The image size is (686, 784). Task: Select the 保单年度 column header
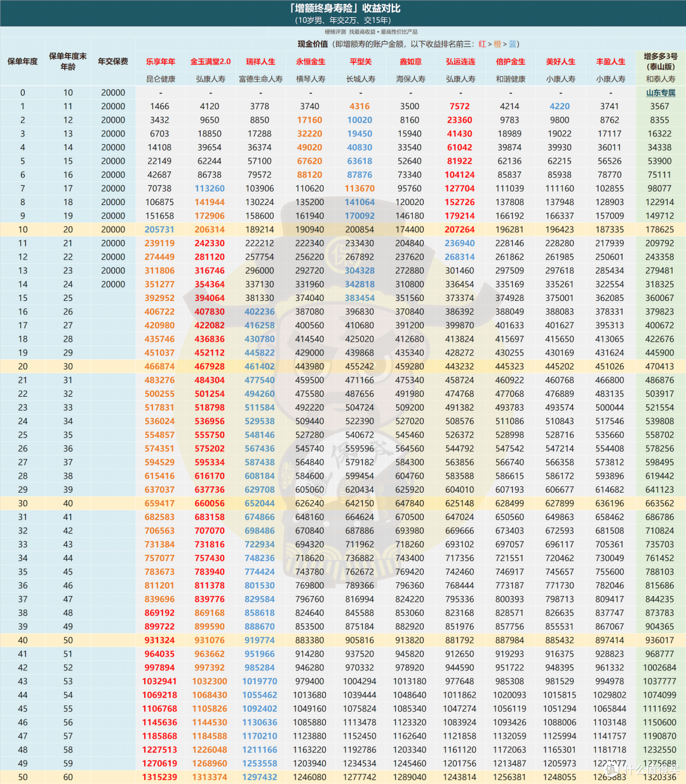tap(22, 62)
